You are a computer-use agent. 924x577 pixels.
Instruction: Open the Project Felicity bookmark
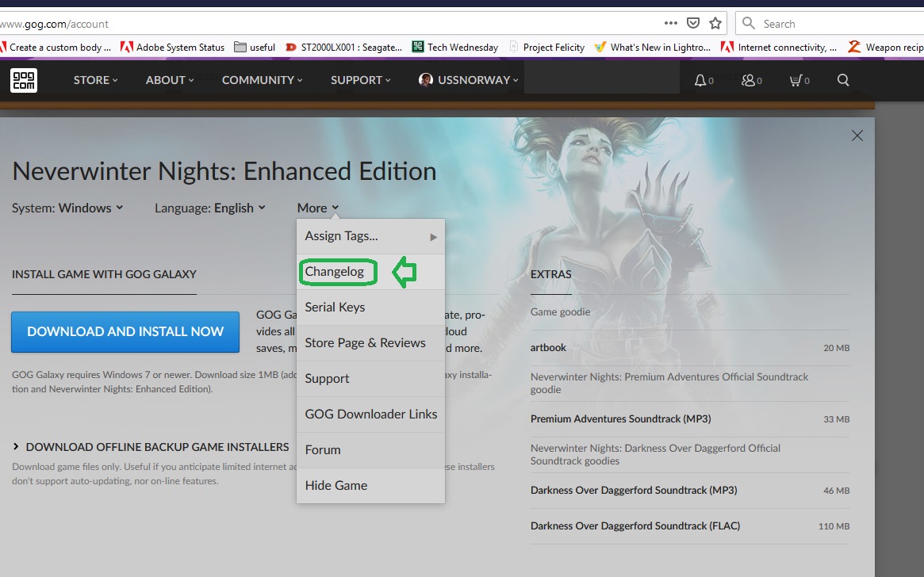click(x=546, y=47)
